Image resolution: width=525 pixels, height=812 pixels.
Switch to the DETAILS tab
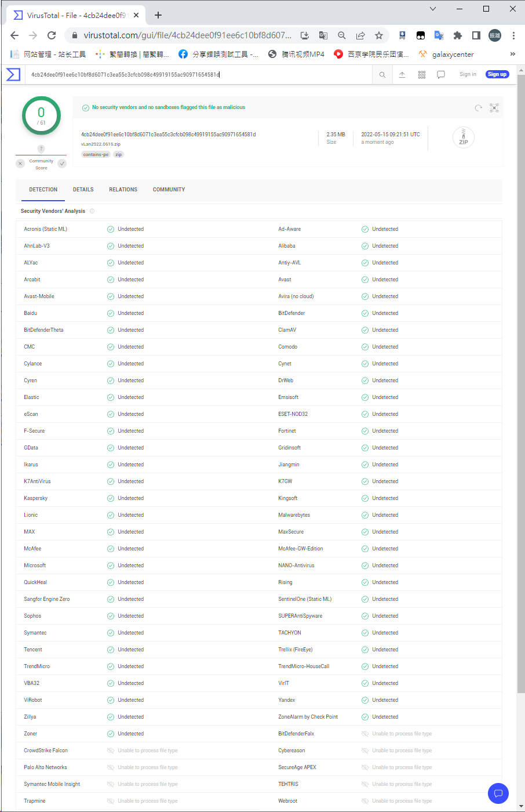coord(83,190)
